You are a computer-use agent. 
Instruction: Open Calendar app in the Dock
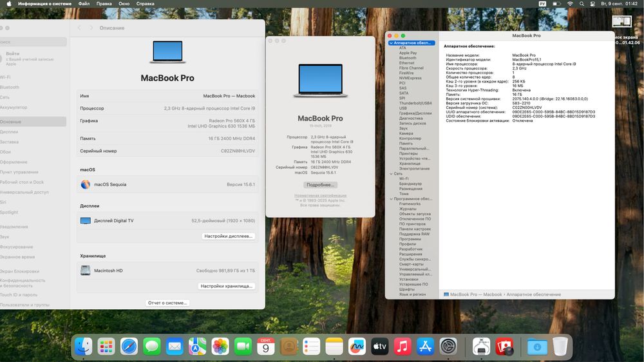tap(266, 347)
